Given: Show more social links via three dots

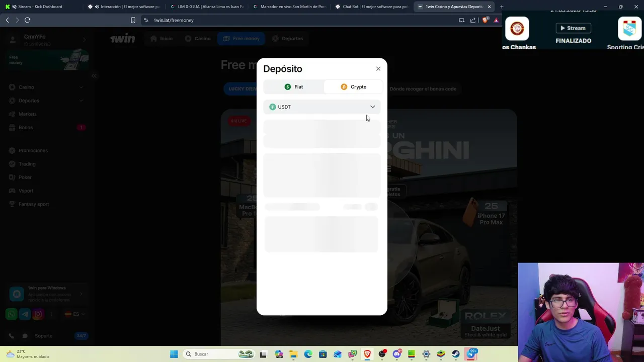Looking at the screenshot, I should pyautogui.click(x=51, y=314).
